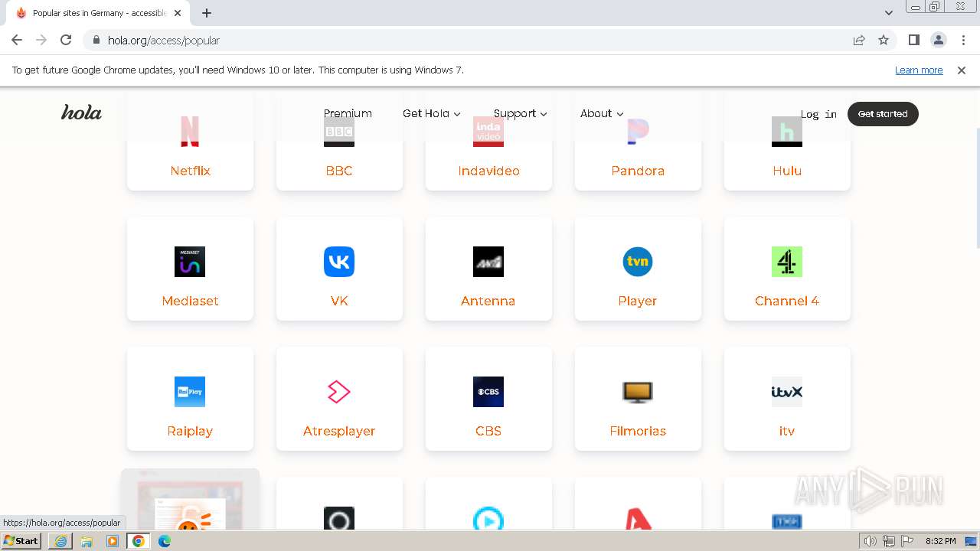Dismiss the Chrome update notification bar
The width and height of the screenshot is (980, 551).
pos(962,70)
